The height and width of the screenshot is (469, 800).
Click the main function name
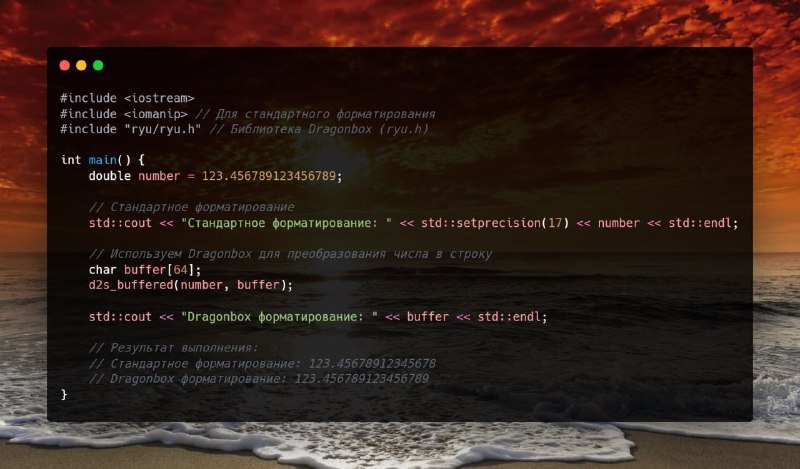[103, 160]
